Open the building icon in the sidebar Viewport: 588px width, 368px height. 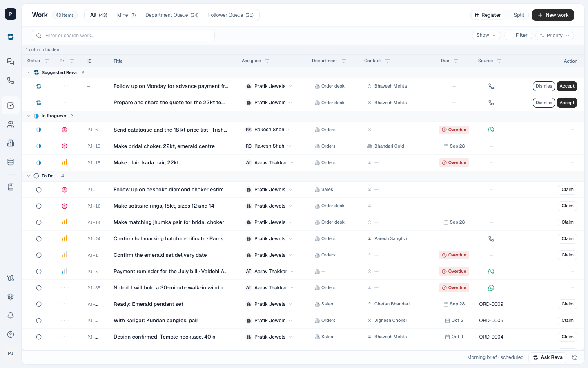[x=11, y=143]
